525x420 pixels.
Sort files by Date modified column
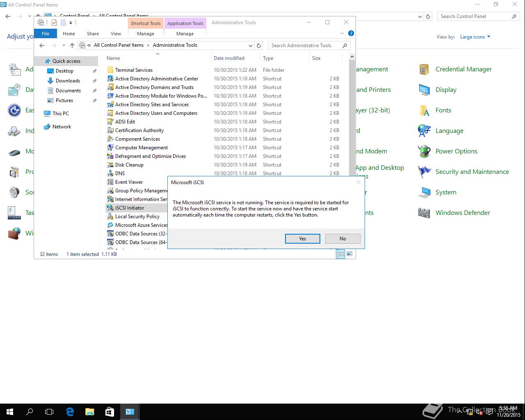(229, 58)
